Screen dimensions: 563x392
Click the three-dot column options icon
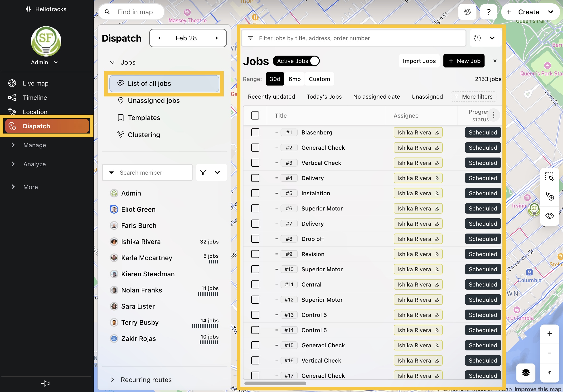pos(493,115)
